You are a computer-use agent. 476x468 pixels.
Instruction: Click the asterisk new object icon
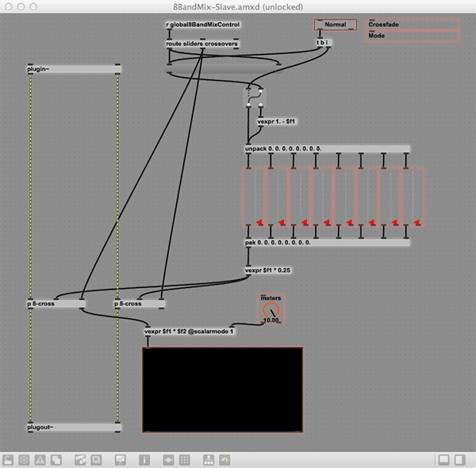click(24, 460)
